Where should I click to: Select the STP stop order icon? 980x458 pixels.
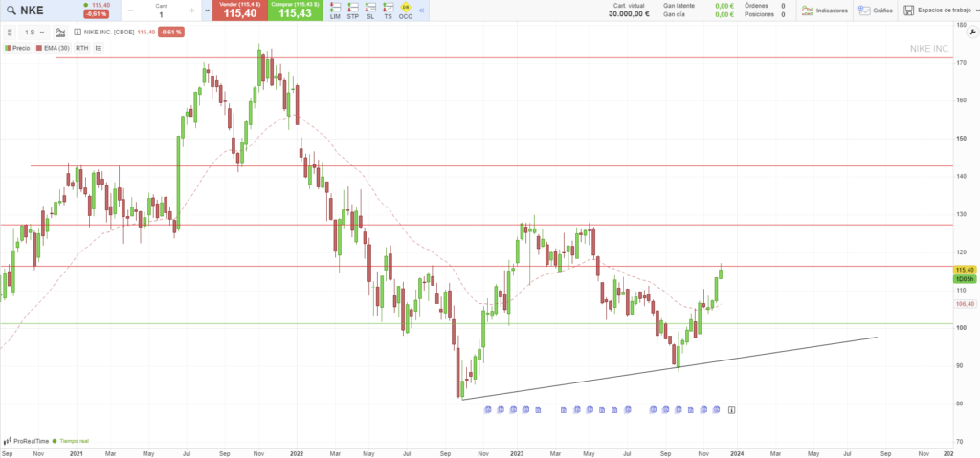tap(352, 11)
